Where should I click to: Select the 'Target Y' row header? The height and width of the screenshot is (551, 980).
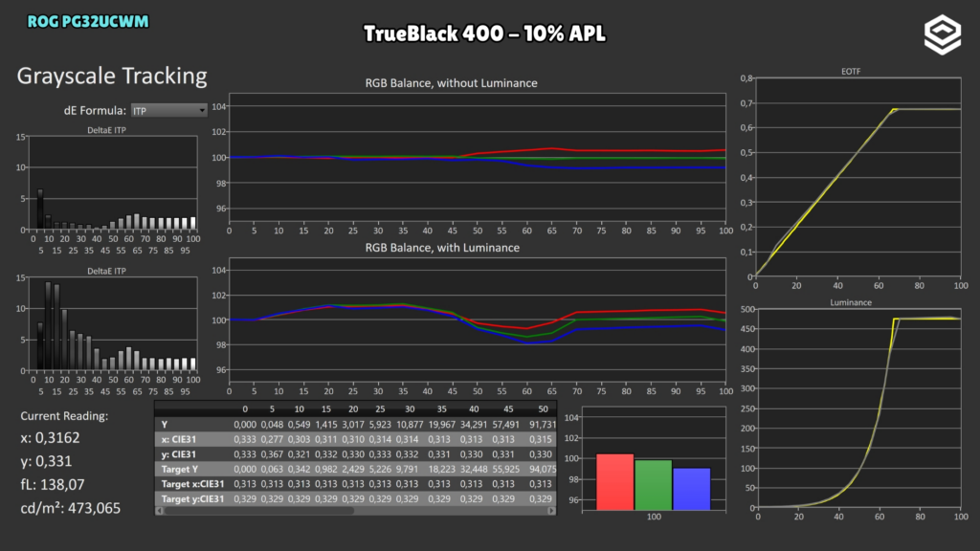click(x=179, y=469)
